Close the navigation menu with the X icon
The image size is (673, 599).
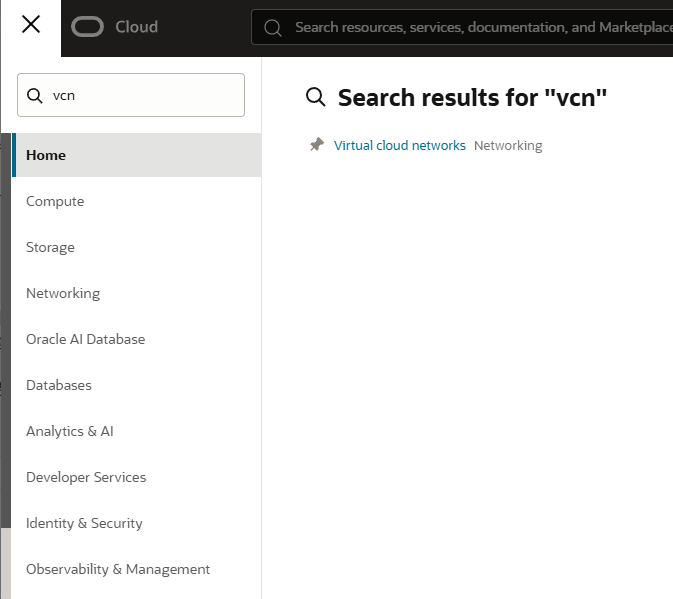click(31, 25)
